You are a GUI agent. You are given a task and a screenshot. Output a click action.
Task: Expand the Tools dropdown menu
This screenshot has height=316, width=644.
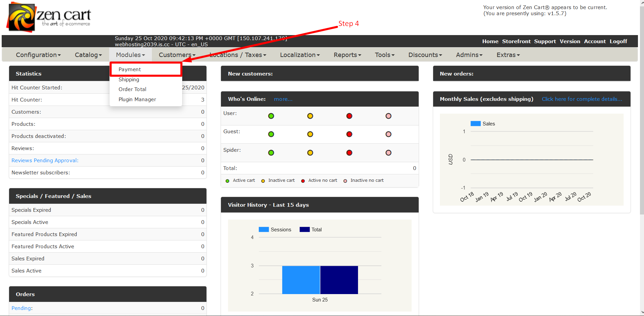pos(385,55)
